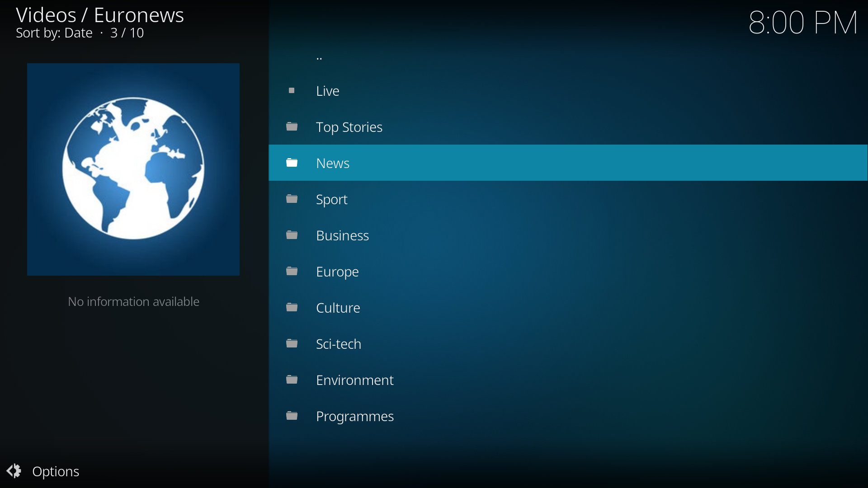This screenshot has width=868, height=488.
Task: Click the Euronews globe thumbnail
Action: [133, 169]
